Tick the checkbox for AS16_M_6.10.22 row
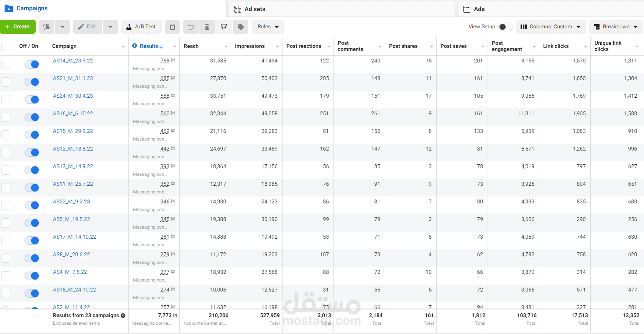This screenshot has width=644, height=334. (x=6, y=117)
